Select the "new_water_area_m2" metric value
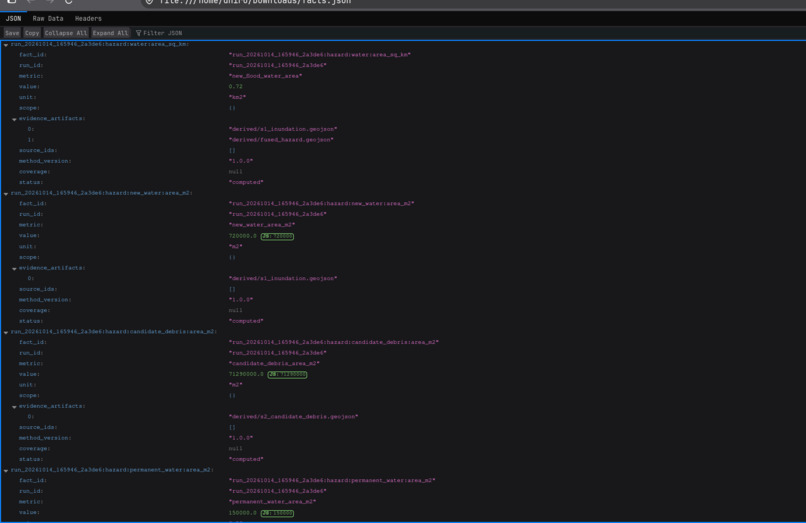This screenshot has height=523, width=806. [262, 225]
